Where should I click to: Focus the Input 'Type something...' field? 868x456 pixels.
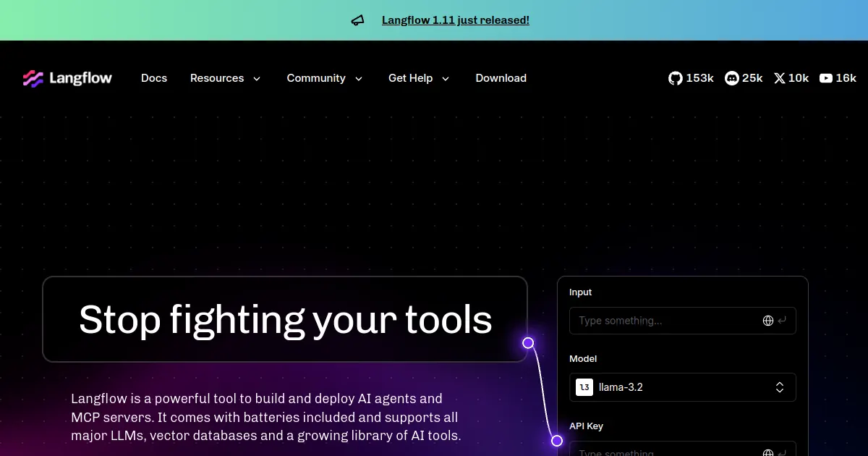pos(683,321)
